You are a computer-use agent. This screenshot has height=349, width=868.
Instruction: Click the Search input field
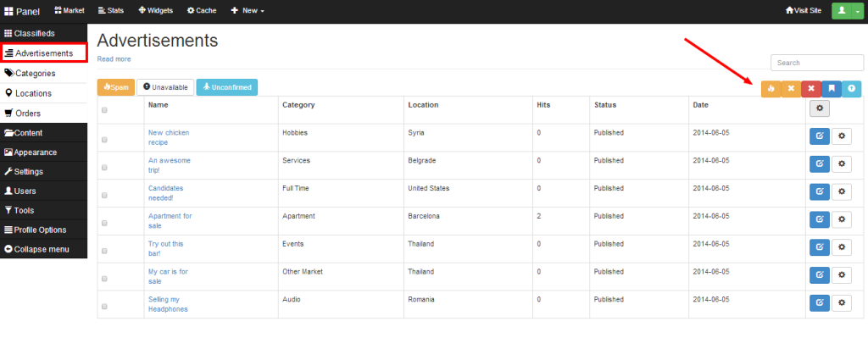pyautogui.click(x=817, y=63)
